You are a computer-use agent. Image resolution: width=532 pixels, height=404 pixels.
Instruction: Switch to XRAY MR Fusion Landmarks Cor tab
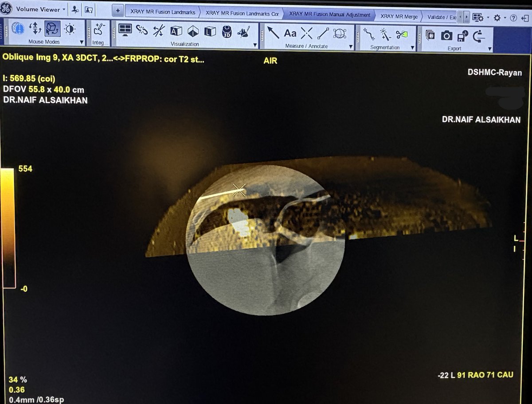point(242,13)
